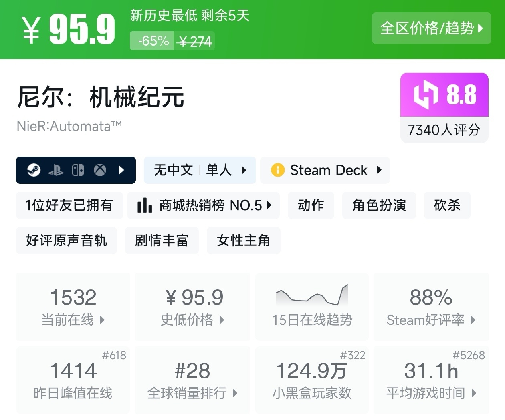Click the Nintendo Switch platform icon
The height and width of the screenshot is (420, 505).
pos(78,170)
